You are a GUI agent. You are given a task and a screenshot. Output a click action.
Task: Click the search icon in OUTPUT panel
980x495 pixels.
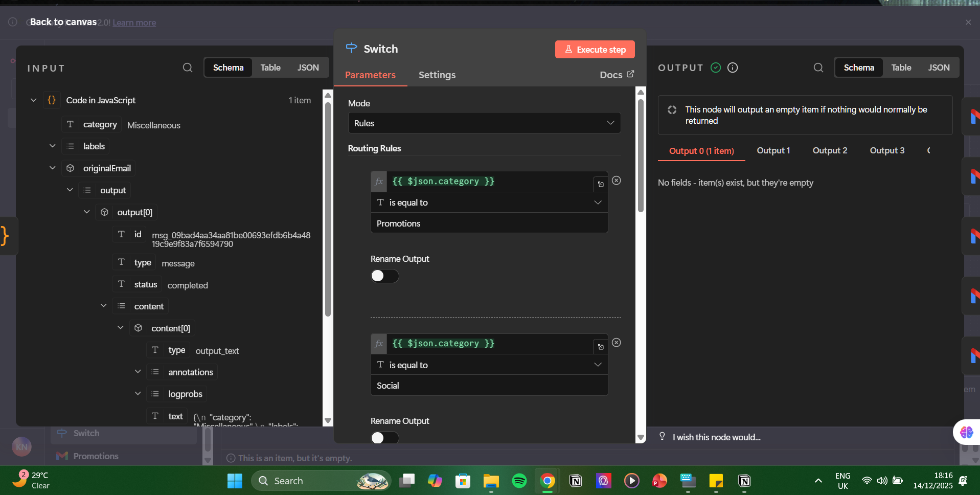[x=818, y=67]
